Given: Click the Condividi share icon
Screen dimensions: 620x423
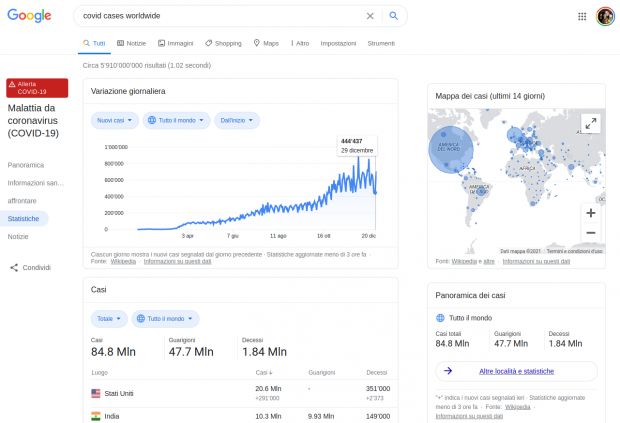Looking at the screenshot, I should tap(14, 268).
